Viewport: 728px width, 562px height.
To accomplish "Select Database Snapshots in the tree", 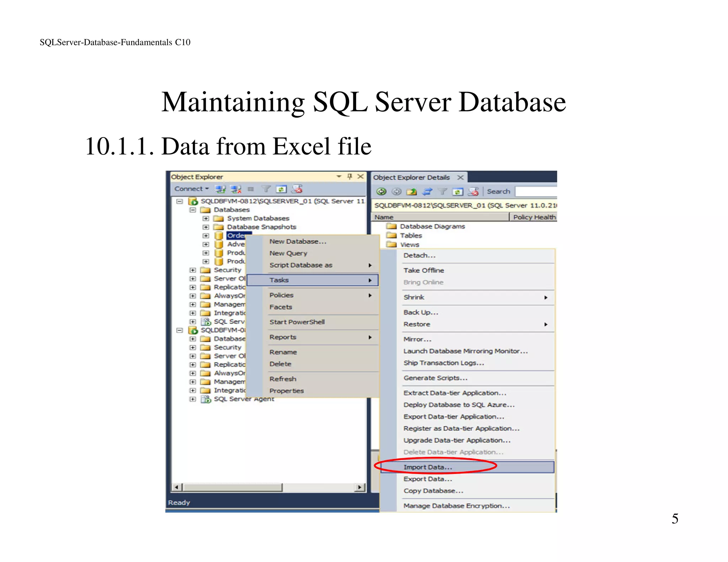I will pyautogui.click(x=262, y=227).
